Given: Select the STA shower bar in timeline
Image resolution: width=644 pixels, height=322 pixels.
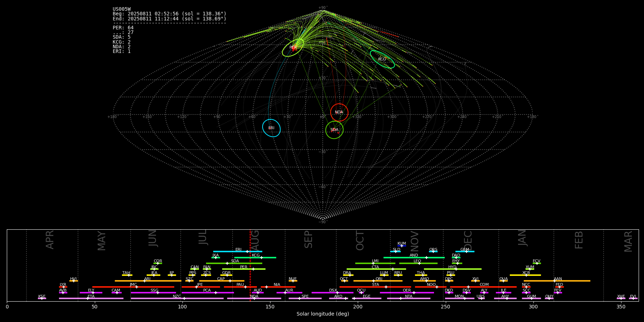Looking at the screenshot, I should click(x=375, y=287).
